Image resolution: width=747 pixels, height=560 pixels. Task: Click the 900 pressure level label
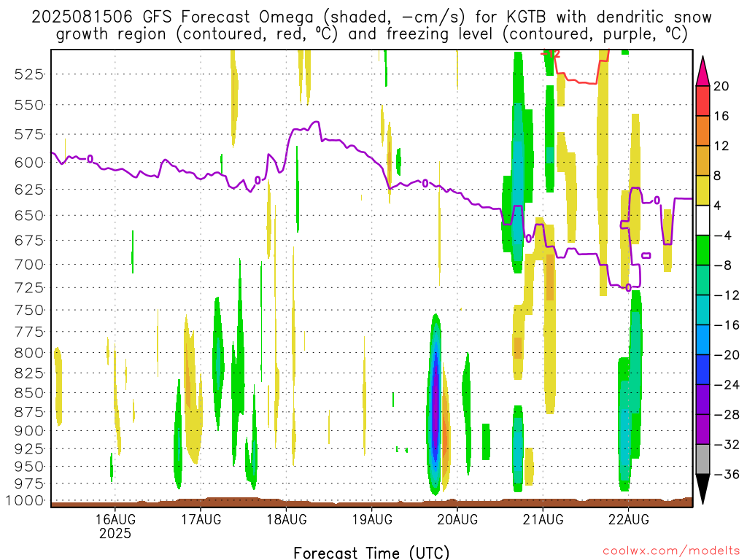tap(28, 430)
